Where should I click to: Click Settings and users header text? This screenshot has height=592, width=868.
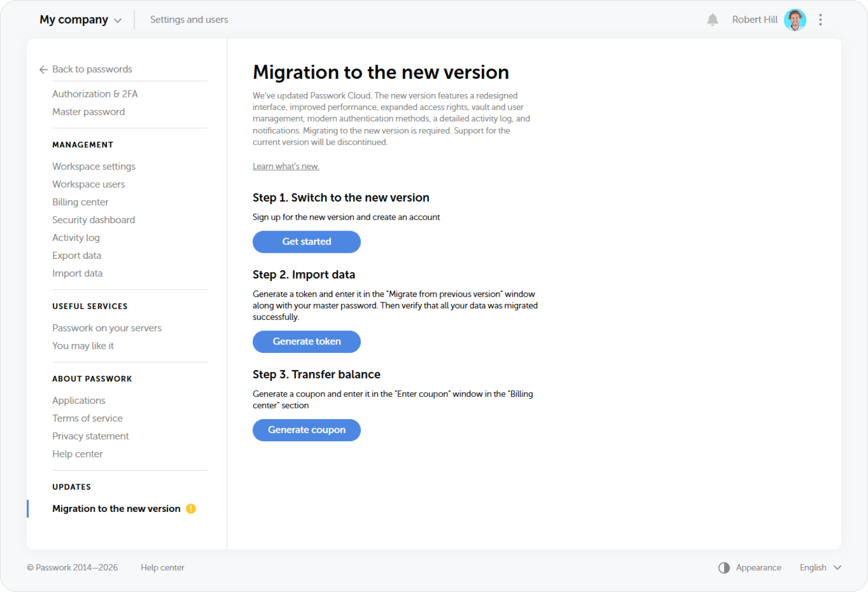click(x=189, y=20)
